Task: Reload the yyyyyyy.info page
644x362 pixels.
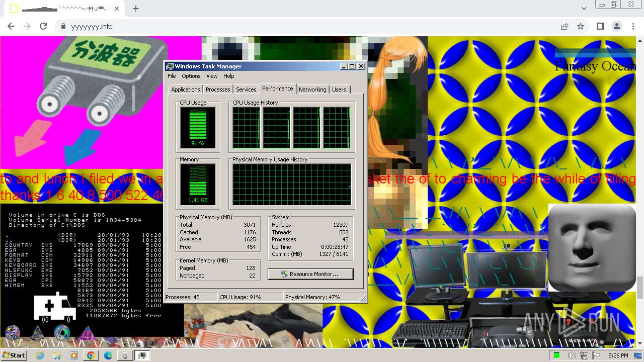Action: pos(43,26)
